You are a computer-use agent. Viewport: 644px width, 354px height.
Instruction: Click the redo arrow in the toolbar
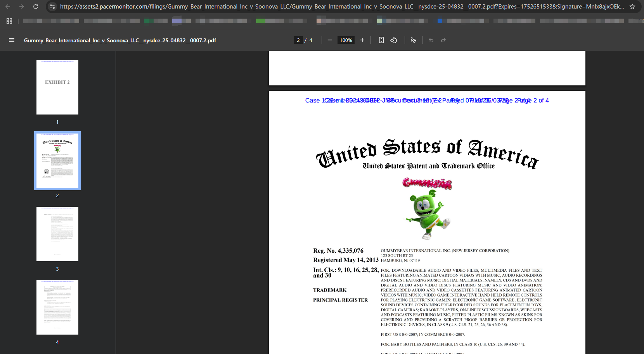tap(443, 40)
